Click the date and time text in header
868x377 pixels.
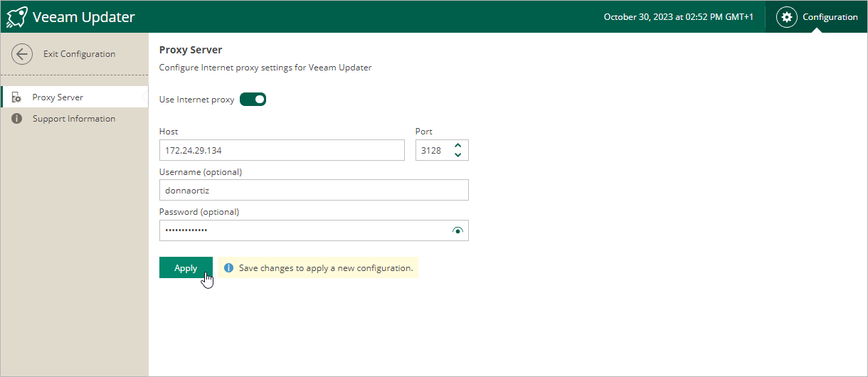point(679,17)
